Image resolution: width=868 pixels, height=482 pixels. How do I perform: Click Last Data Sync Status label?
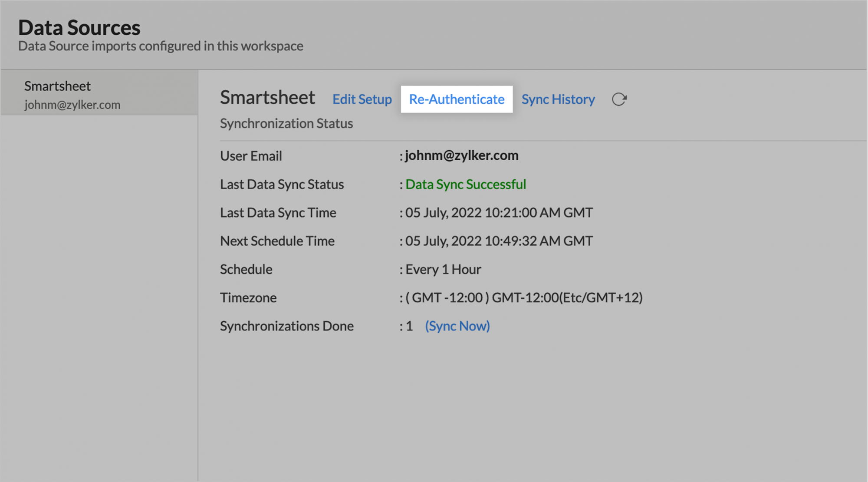click(282, 185)
